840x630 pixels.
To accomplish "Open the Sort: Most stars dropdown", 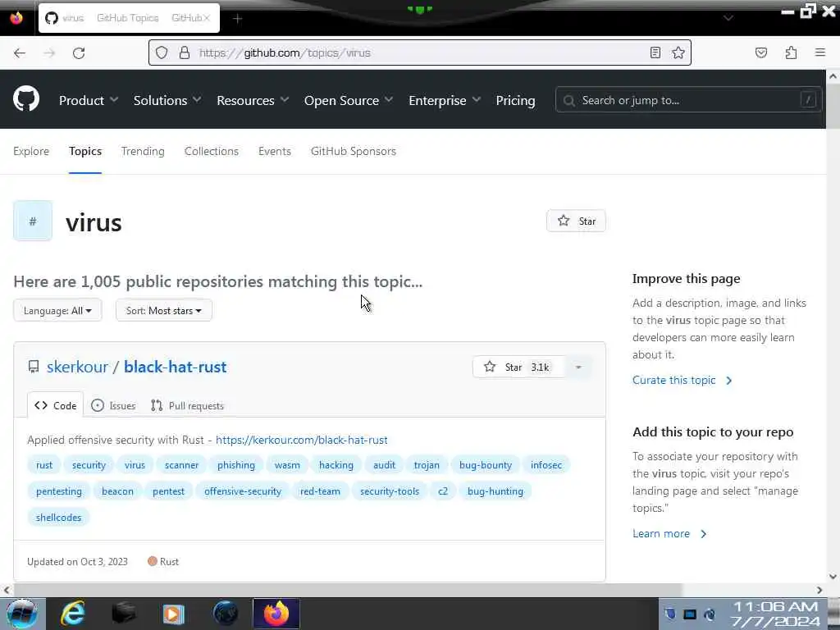I will point(164,310).
